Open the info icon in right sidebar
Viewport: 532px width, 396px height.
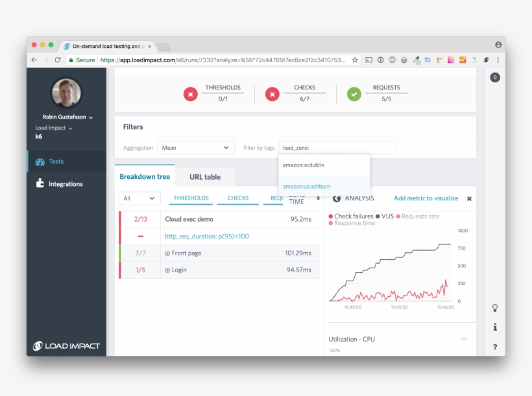click(495, 327)
